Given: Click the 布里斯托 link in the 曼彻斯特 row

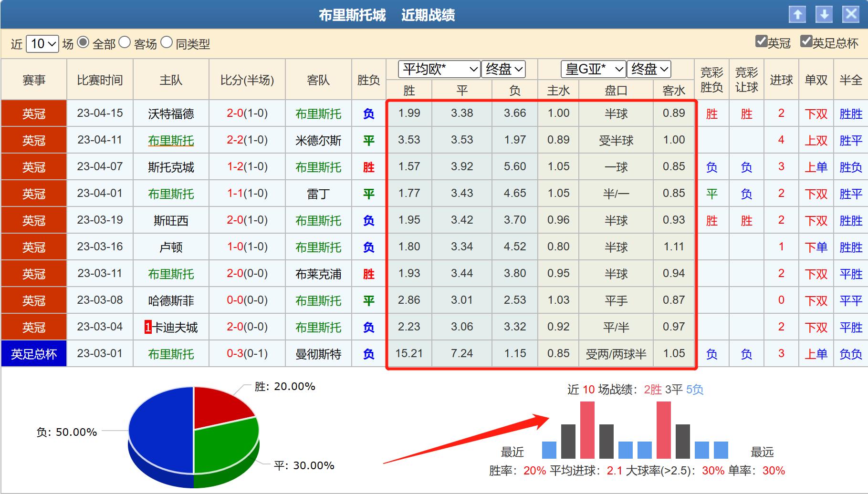Looking at the screenshot, I should click(x=170, y=354).
